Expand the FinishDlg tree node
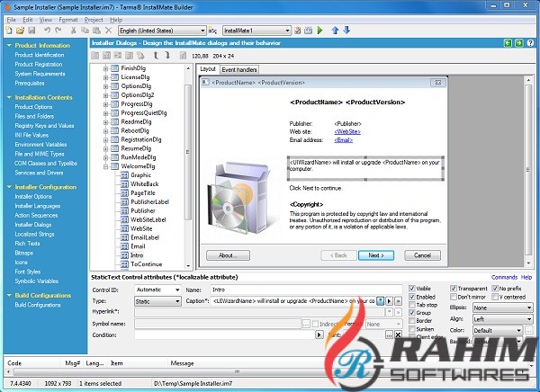This screenshot has width=540, height=392. tap(105, 68)
